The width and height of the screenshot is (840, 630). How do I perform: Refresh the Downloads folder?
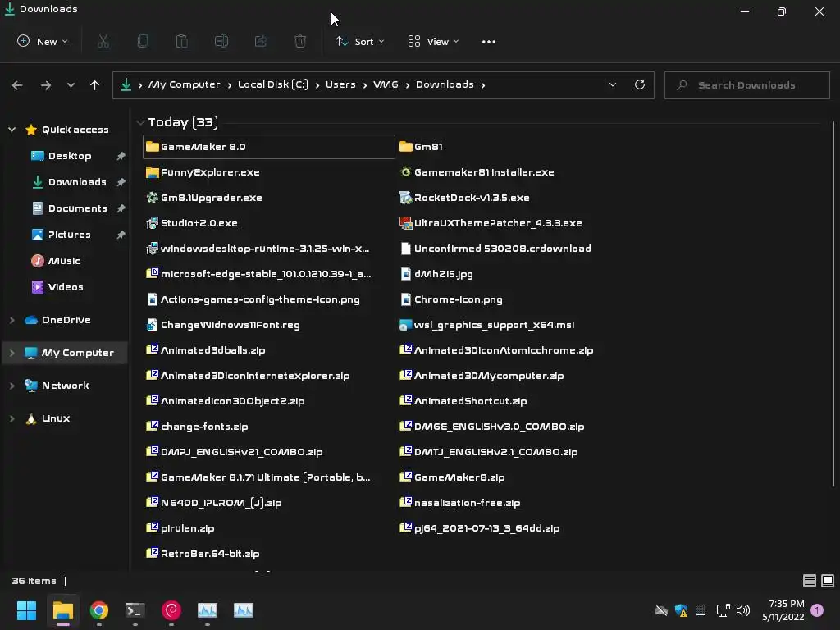coord(640,84)
